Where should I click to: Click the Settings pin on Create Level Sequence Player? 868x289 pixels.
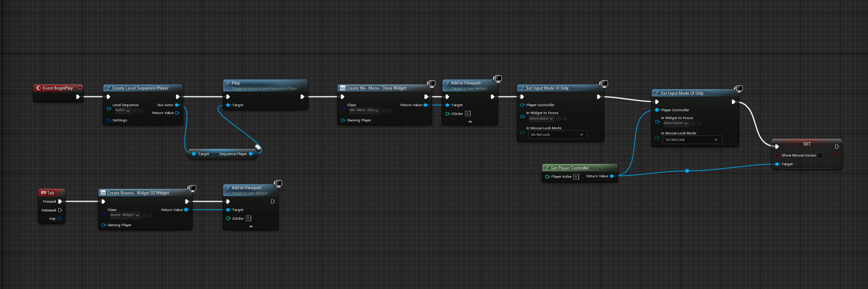(x=109, y=120)
